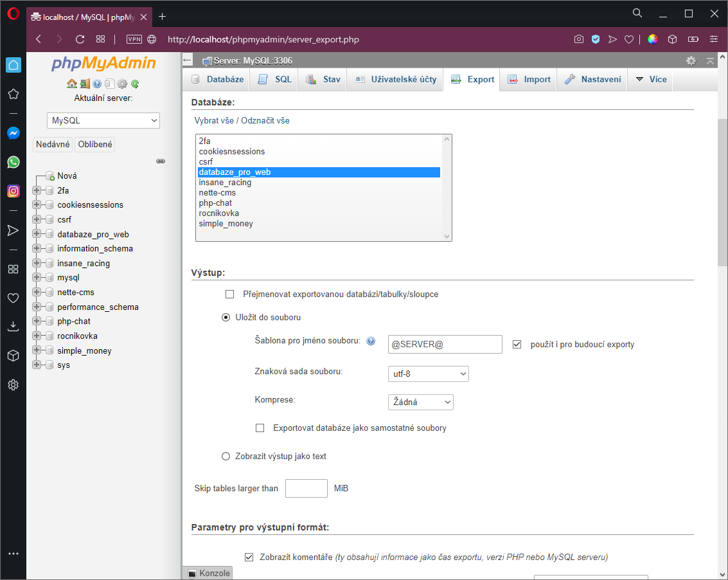Open file name template help icon
Screen dimensions: 728x580
pyautogui.click(x=371, y=341)
